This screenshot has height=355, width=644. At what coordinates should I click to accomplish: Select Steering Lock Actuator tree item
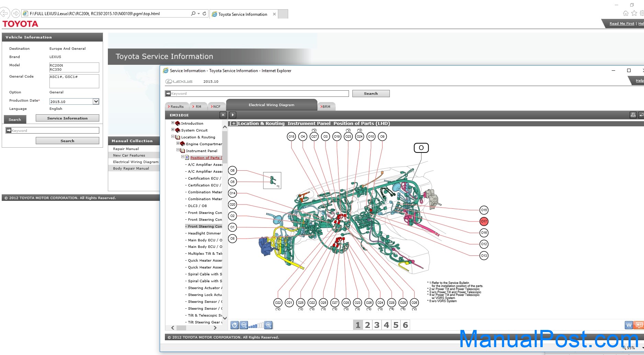205,295
